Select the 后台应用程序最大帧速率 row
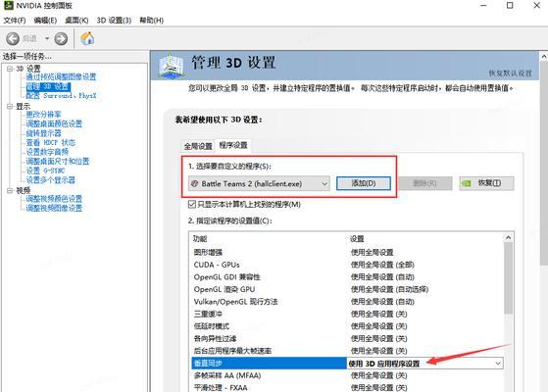 coord(347,351)
